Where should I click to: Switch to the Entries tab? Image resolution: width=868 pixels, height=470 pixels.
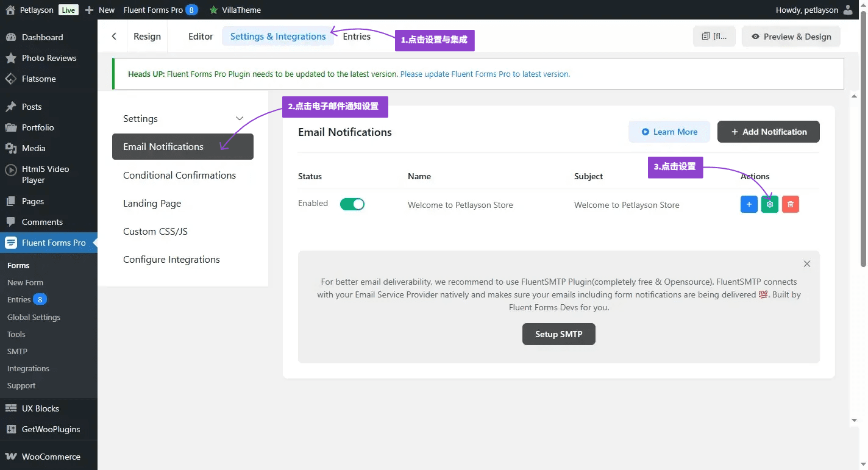pos(357,37)
